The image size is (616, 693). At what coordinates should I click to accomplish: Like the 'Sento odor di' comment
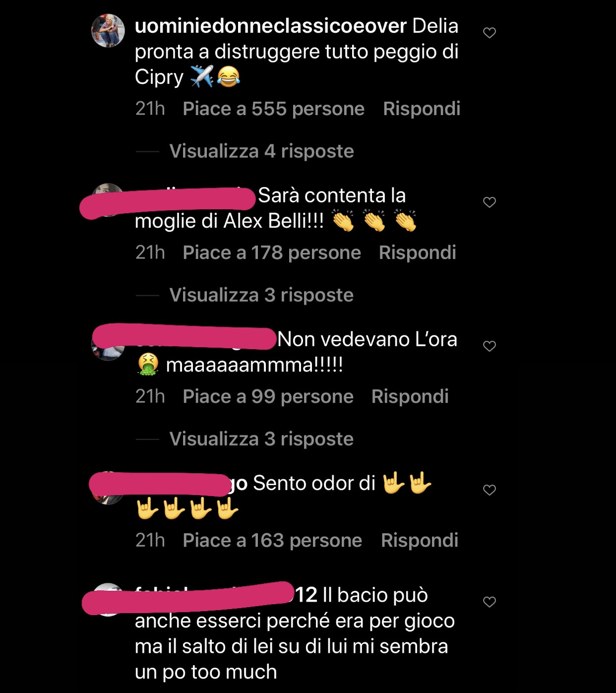pyautogui.click(x=490, y=490)
